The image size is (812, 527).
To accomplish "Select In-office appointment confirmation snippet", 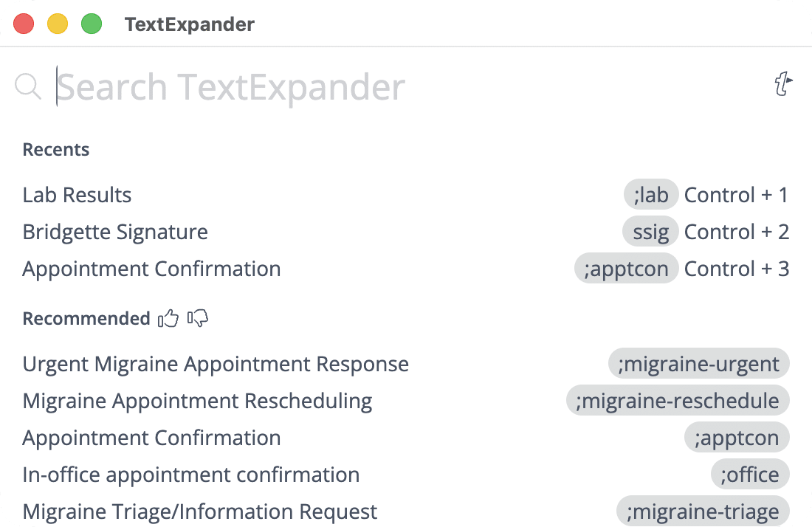I will click(x=191, y=475).
